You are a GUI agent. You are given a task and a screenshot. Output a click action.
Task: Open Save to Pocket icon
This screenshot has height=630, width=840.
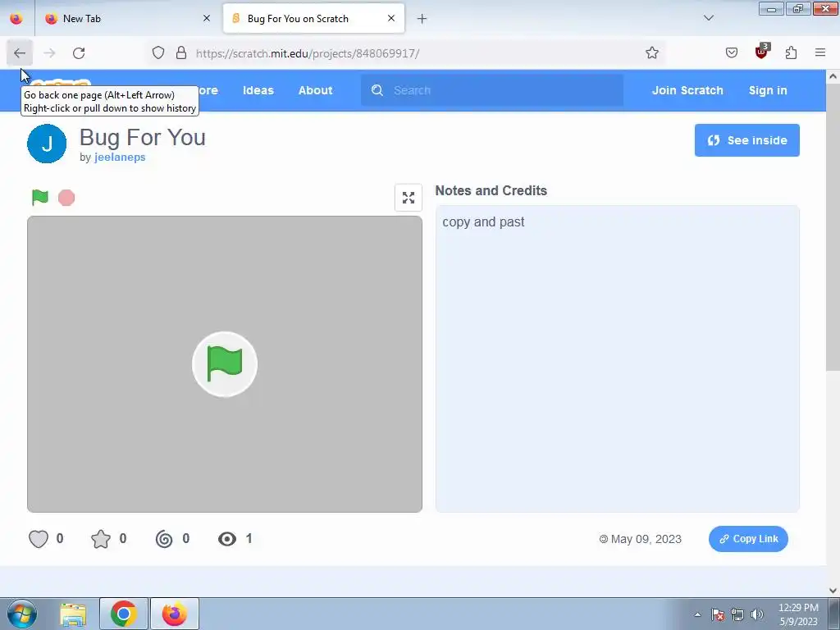click(x=731, y=53)
